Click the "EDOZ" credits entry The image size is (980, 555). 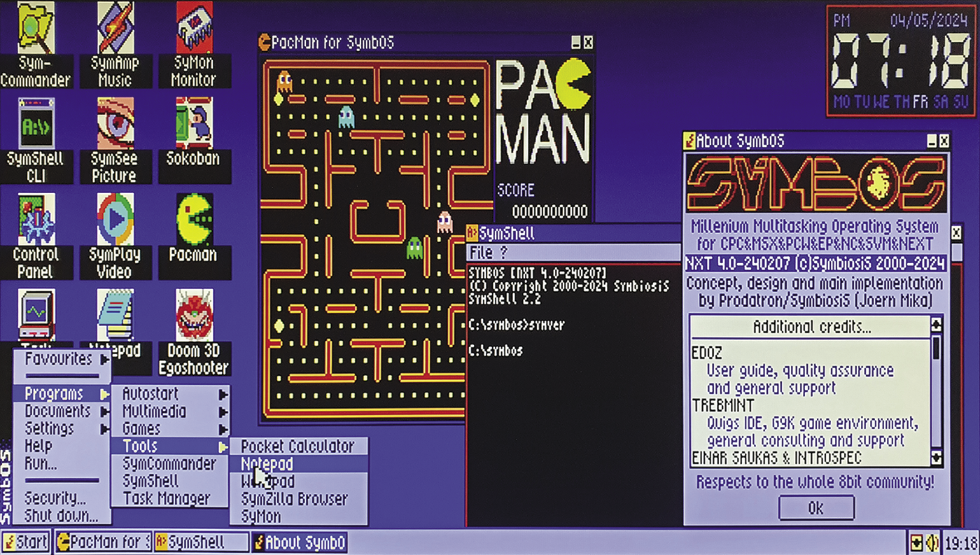coord(708,353)
